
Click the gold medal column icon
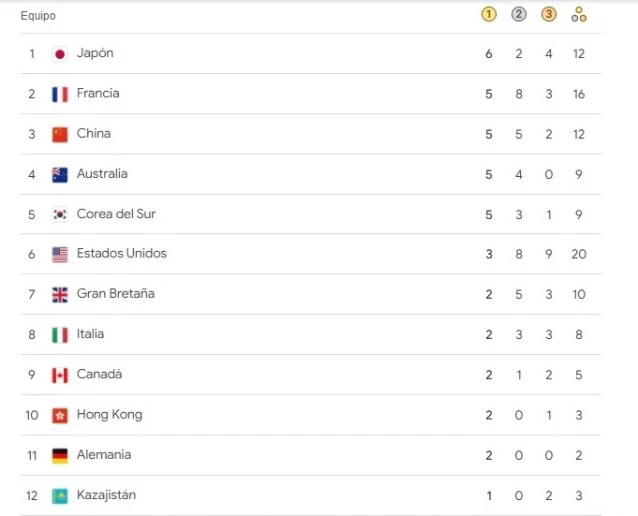(x=489, y=15)
